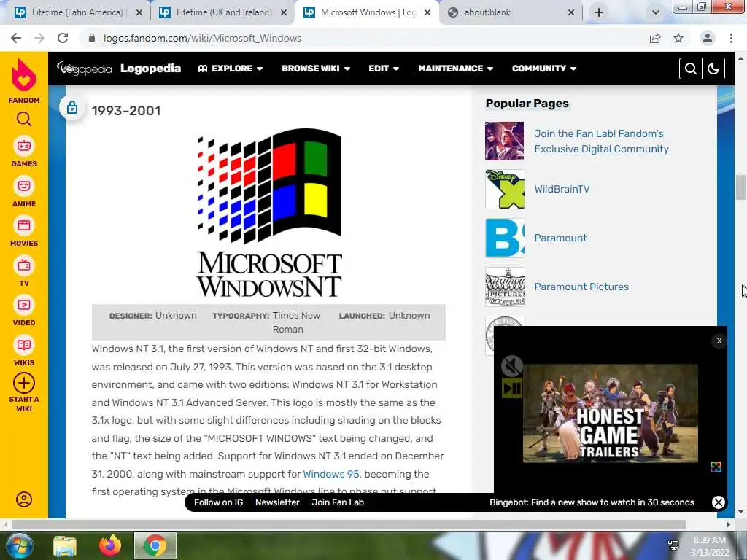Open a new tab with plus button

pos(599,12)
